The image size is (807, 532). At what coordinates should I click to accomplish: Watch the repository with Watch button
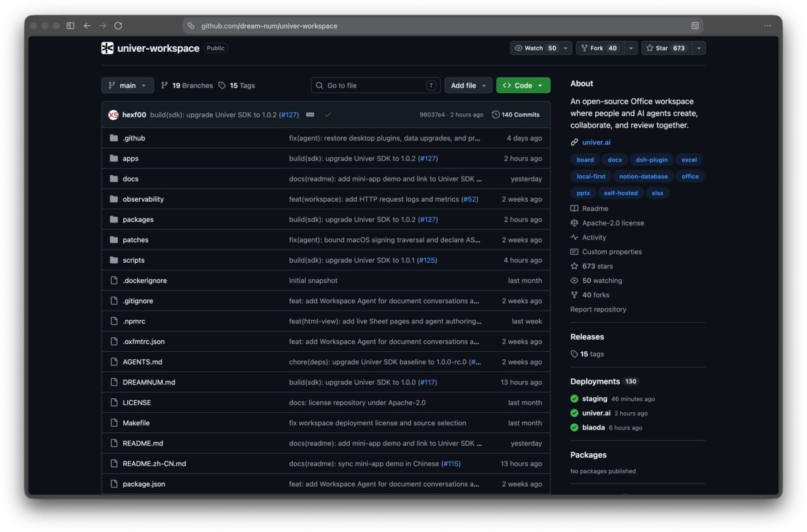(x=536, y=48)
